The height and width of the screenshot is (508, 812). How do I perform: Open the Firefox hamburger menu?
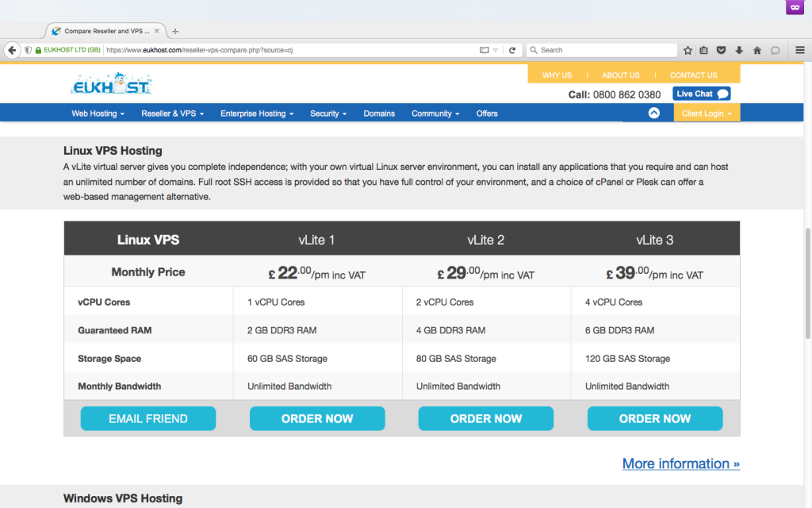point(799,50)
